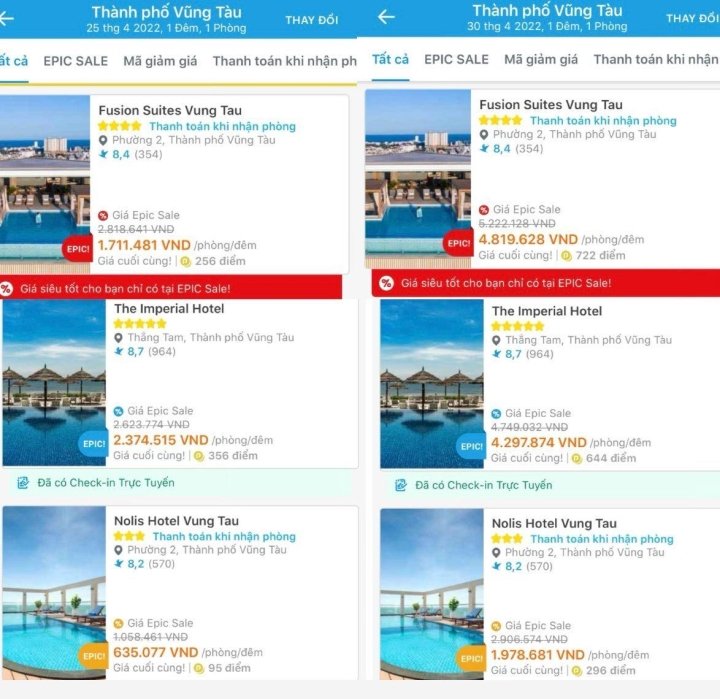Tap the rating icon beside 8,2 on the 1.978.681 VND listing
The height and width of the screenshot is (699, 720).
[x=496, y=566]
